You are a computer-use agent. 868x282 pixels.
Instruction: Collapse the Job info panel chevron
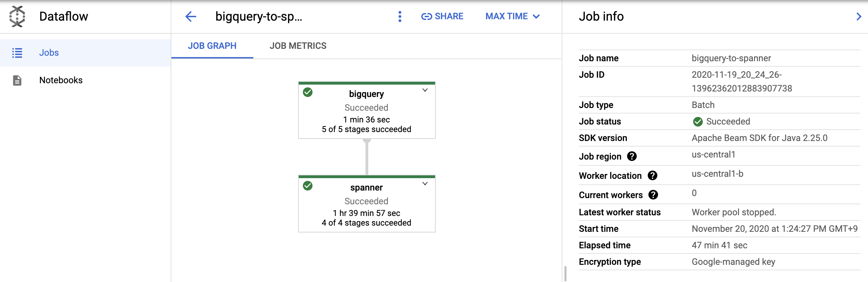click(x=859, y=17)
